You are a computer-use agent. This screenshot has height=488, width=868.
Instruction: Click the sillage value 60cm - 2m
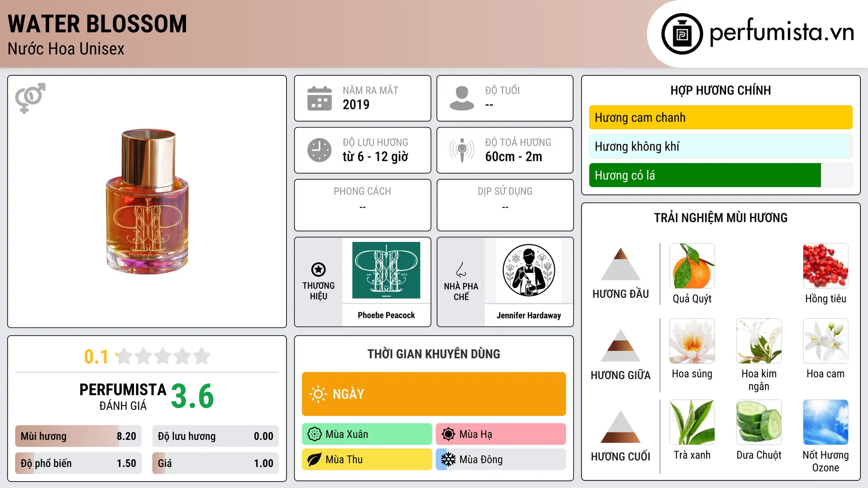click(x=514, y=156)
